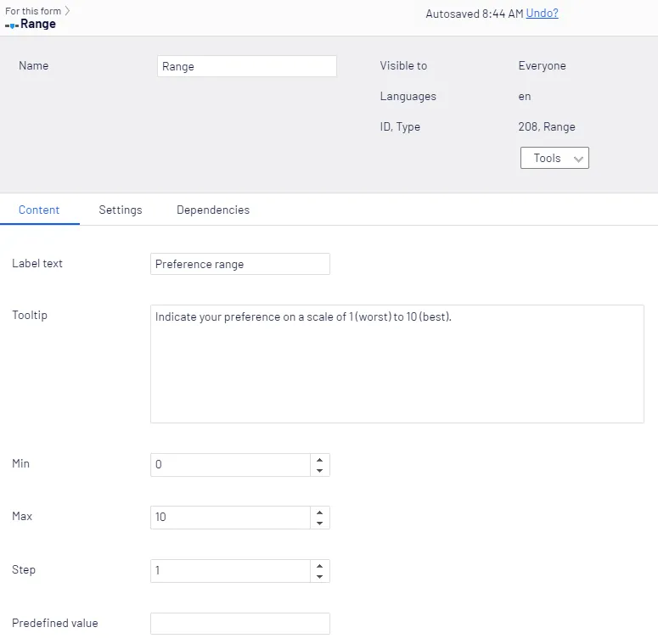
Task: Decrease the Max value with down arrow
Action: tap(320, 524)
